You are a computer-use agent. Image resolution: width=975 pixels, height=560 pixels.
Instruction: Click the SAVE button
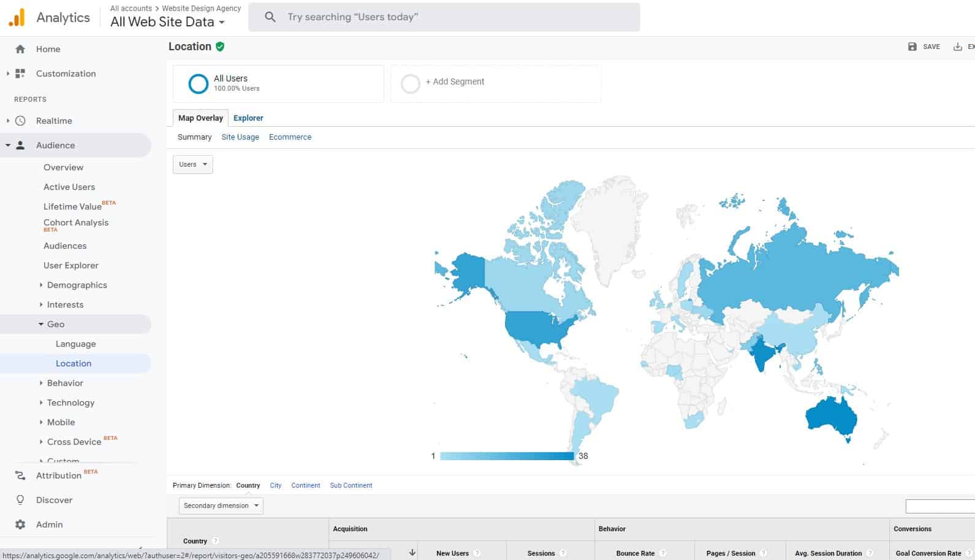924,47
